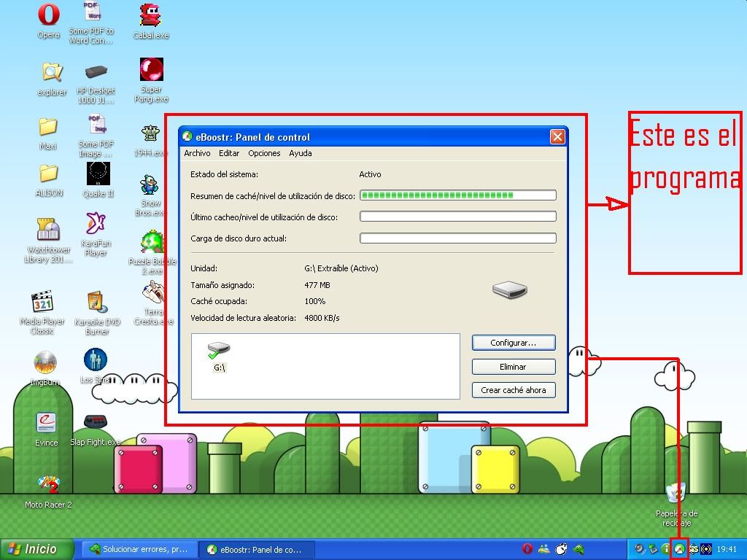Click the Configurar... button
Image resolution: width=747 pixels, height=560 pixels.
[514, 343]
